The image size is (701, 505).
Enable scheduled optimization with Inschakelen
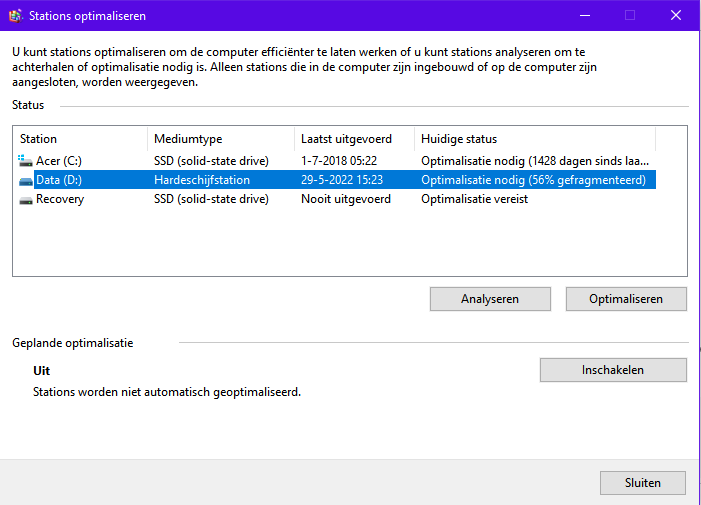pos(613,370)
